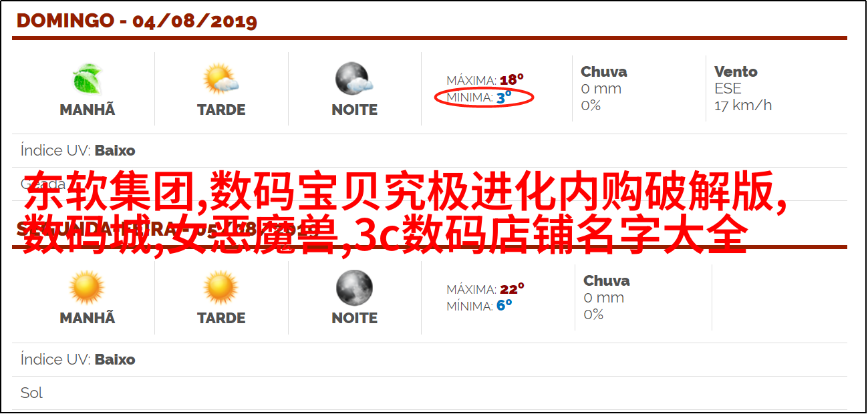Click the Monday Manhã sunny icon
Image resolution: width=868 pixels, height=414 pixels.
(x=88, y=288)
